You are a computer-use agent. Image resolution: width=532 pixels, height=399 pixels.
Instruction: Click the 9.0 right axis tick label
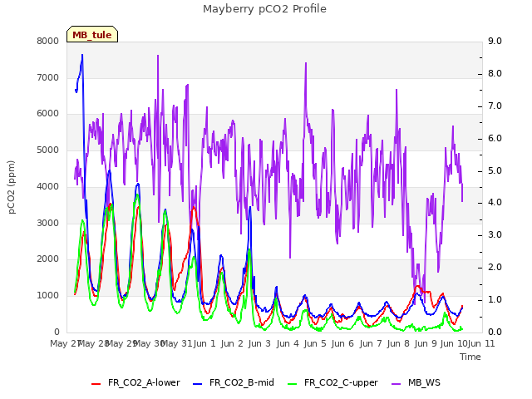pos(495,41)
